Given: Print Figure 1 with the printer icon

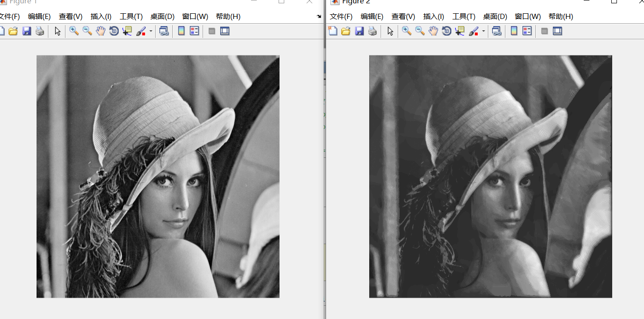Looking at the screenshot, I should tap(40, 31).
